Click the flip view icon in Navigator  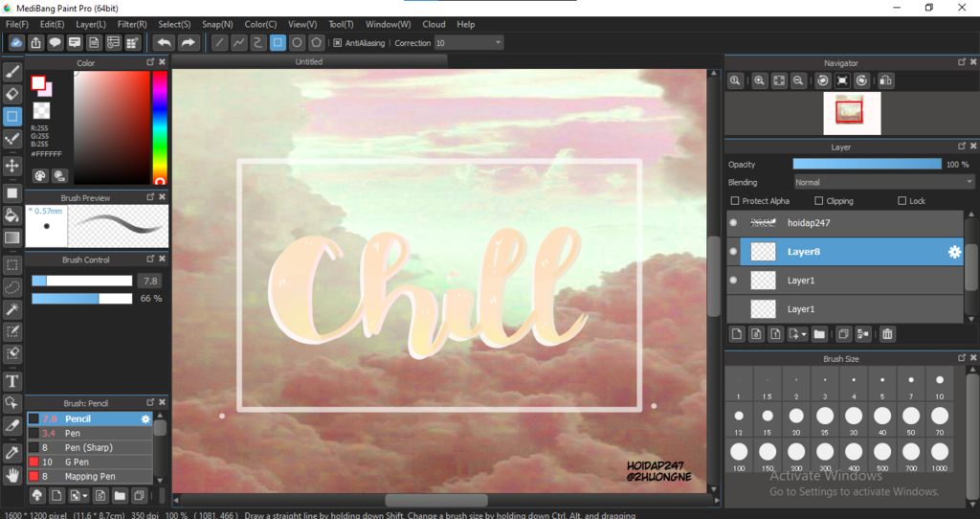pyautogui.click(x=885, y=80)
